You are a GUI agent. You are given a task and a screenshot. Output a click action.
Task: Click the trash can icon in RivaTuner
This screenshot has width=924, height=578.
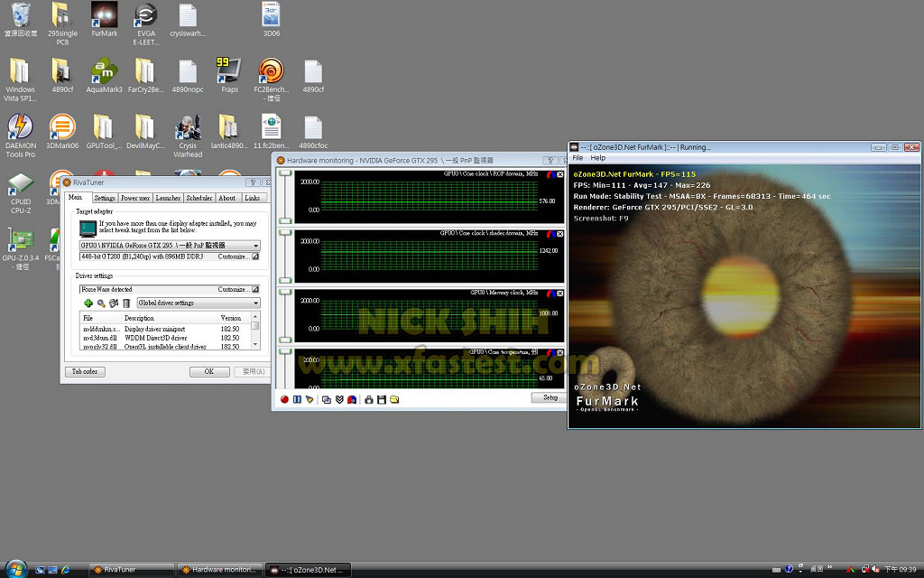point(126,303)
